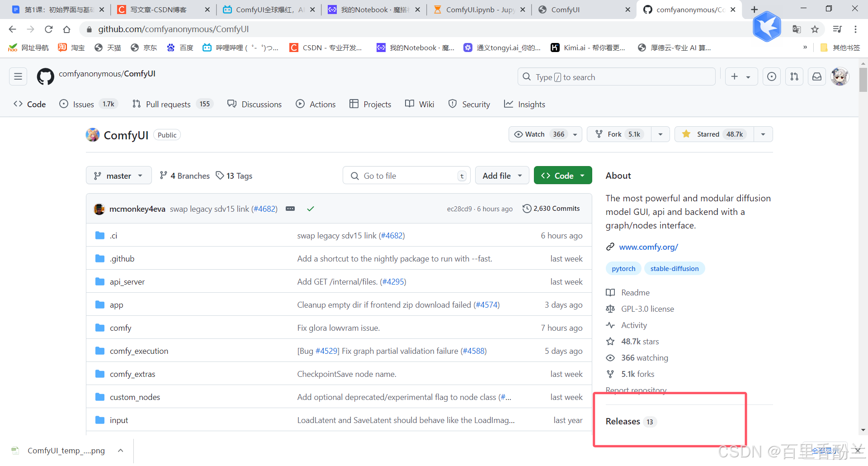
Task: Open mcmonkey4eva's avatar on latest commit
Action: pyautogui.click(x=99, y=209)
